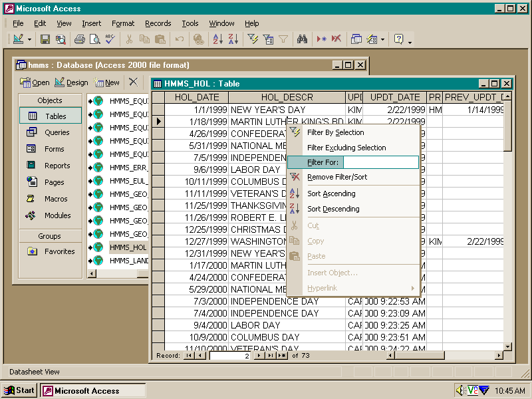Screen dimensions: 532x399
Task: Open toolbar options dropdown after Help icon
Action: tap(410, 42)
